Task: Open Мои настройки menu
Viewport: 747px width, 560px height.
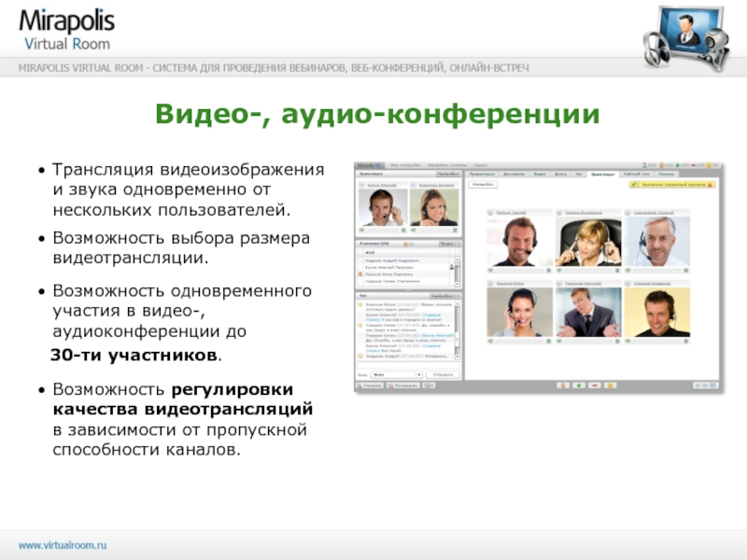Action: [x=406, y=165]
